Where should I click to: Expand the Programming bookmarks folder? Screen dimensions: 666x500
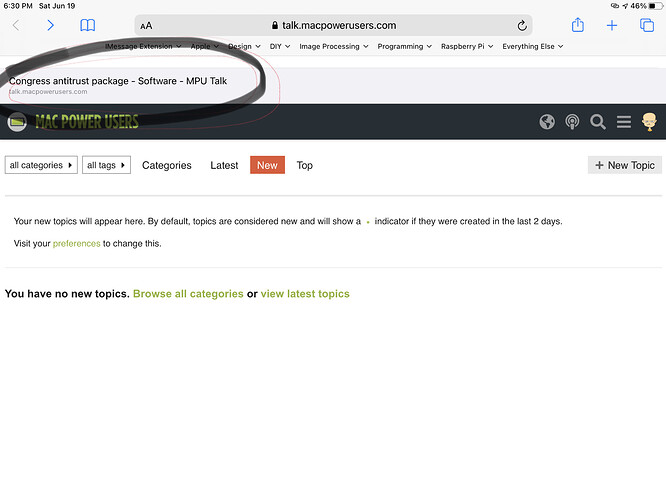404,46
